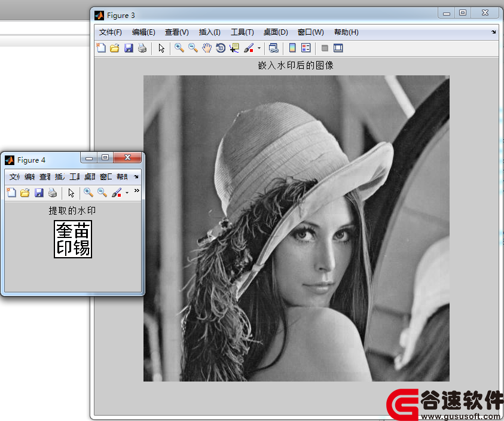Maximize the Figure 3 window
Viewport: 504px width, 421px height.
pos(463,13)
